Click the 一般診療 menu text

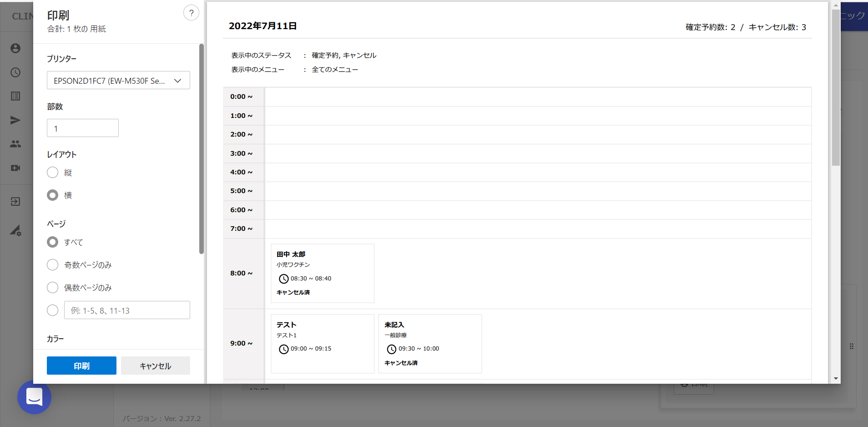pyautogui.click(x=396, y=335)
